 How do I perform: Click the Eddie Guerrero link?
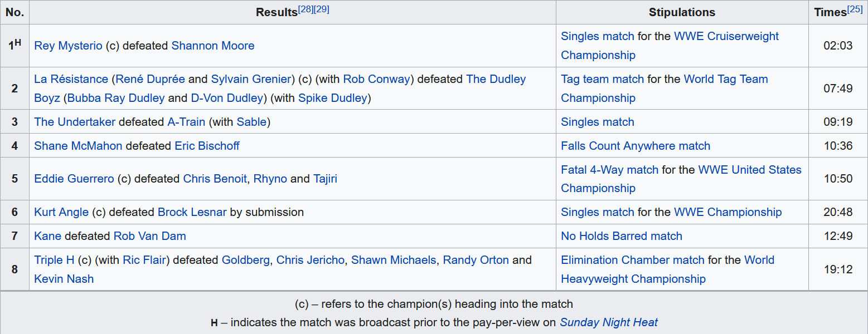tap(74, 179)
